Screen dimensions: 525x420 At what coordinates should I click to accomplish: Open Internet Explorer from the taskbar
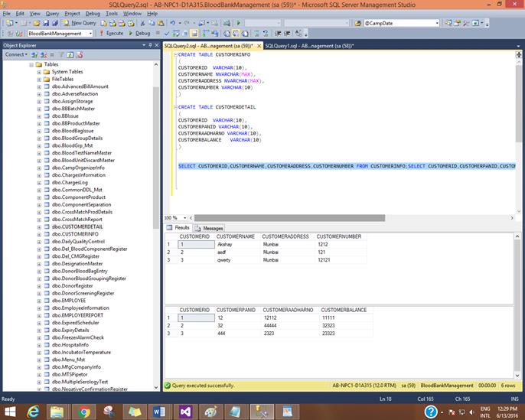33,412
